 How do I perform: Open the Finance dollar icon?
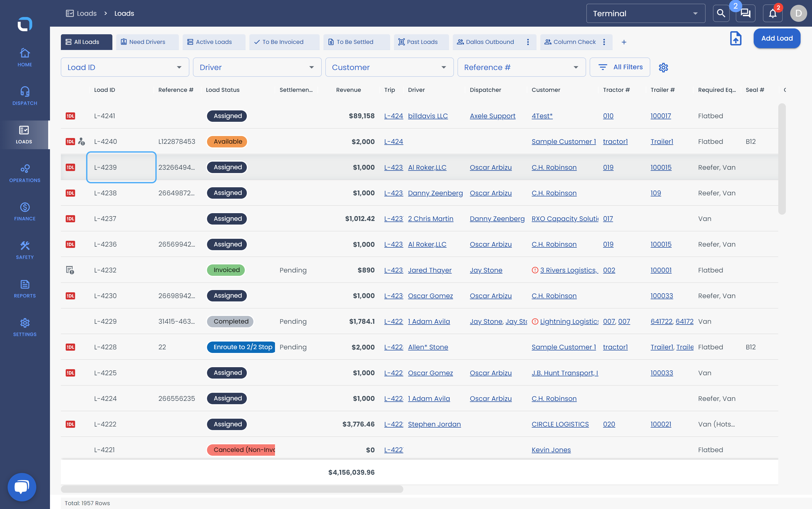pos(25,207)
